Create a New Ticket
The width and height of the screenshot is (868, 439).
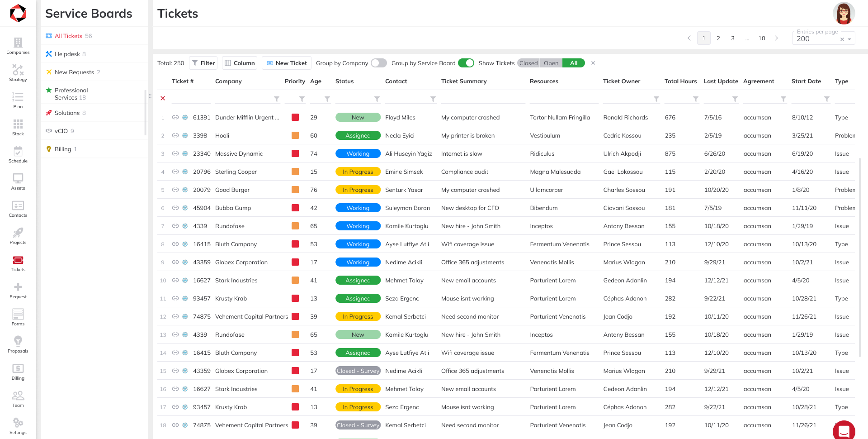[x=287, y=63]
